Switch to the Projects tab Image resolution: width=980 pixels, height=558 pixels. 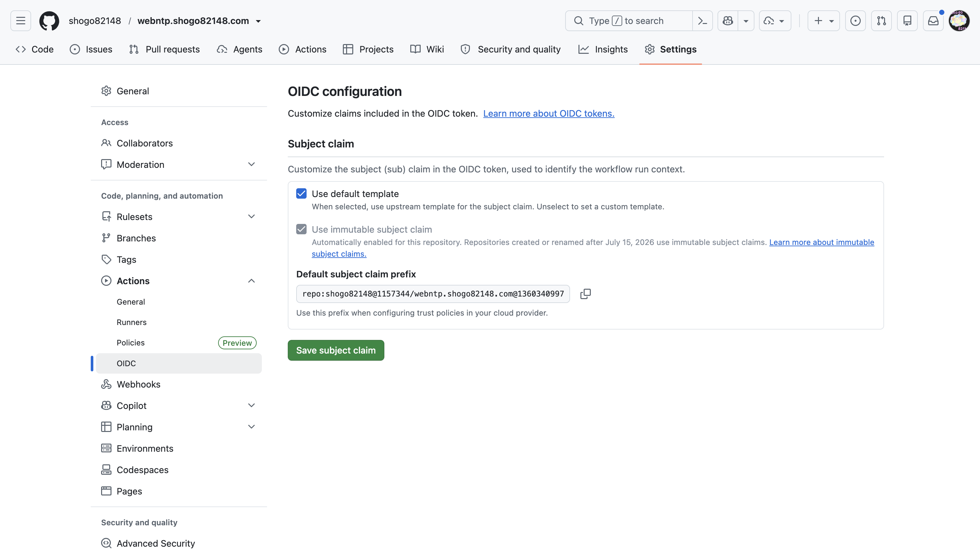coord(368,50)
